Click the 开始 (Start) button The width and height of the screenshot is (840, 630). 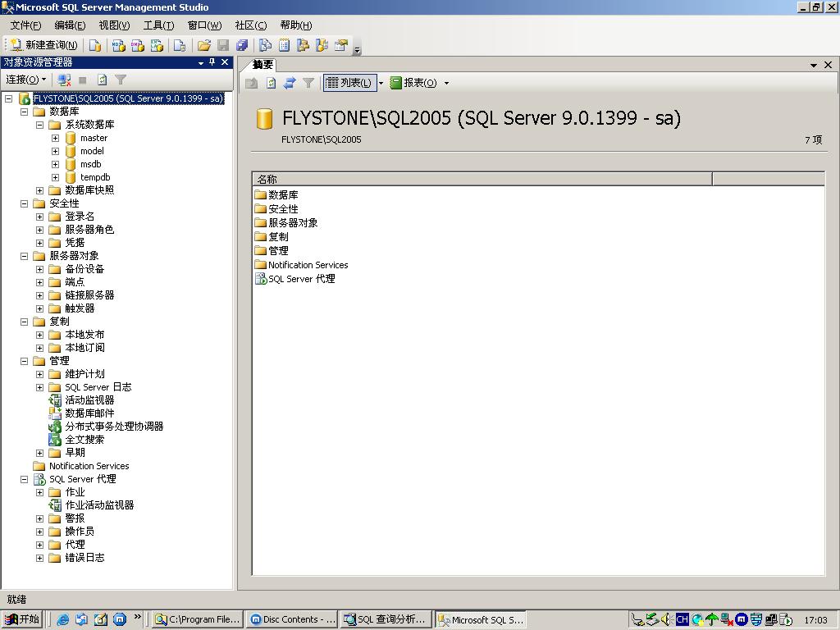22,619
